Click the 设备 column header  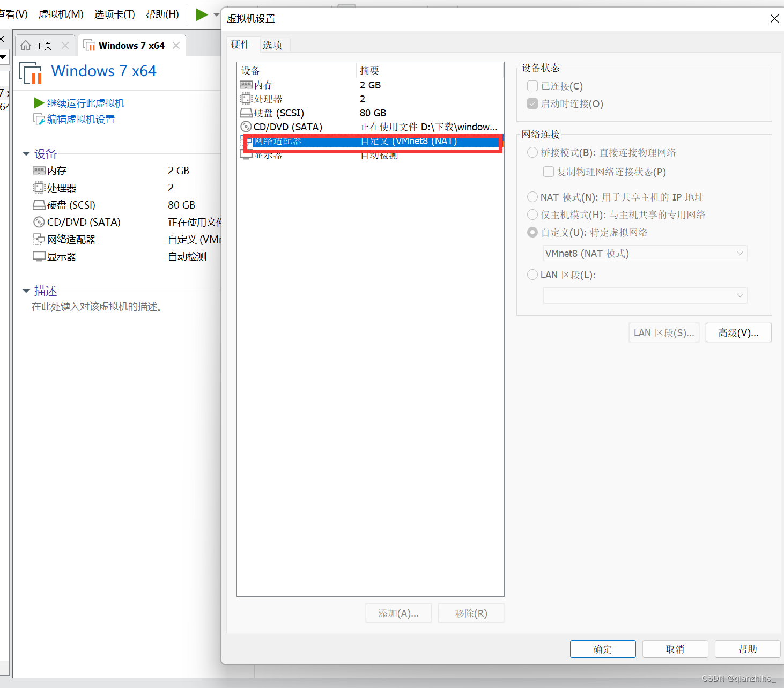tap(297, 70)
